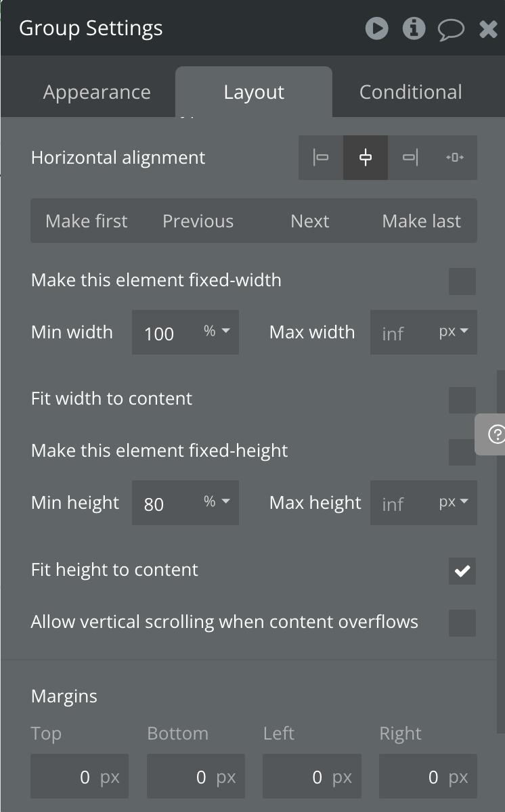Image resolution: width=505 pixels, height=812 pixels.
Task: Enable Make this element fixed-width checkbox
Action: [462, 281]
